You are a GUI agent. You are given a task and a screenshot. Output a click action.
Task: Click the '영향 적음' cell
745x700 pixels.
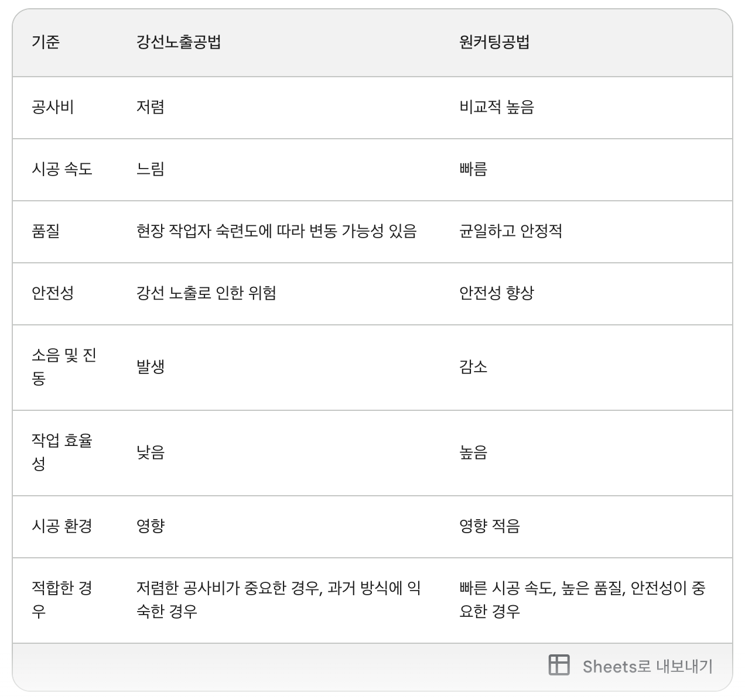coord(490,526)
